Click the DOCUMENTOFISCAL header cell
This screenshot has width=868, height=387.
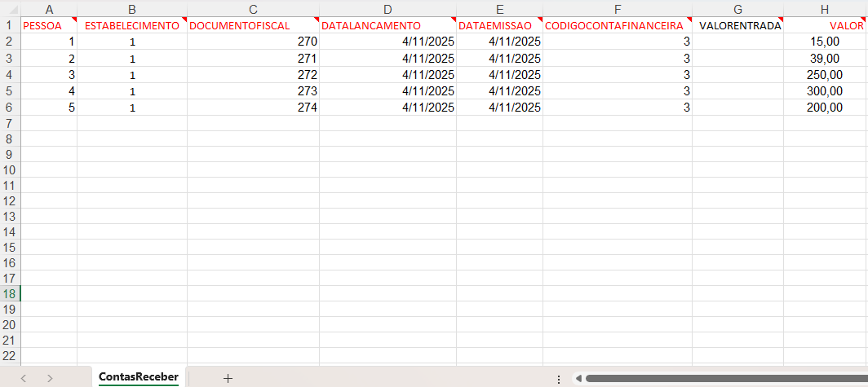click(x=253, y=25)
